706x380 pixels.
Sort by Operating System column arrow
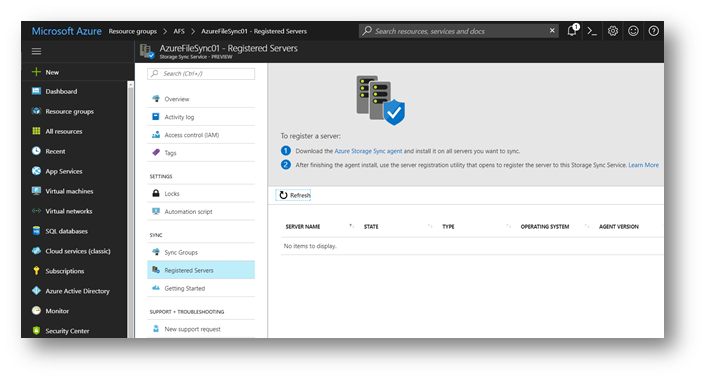pos(587,226)
